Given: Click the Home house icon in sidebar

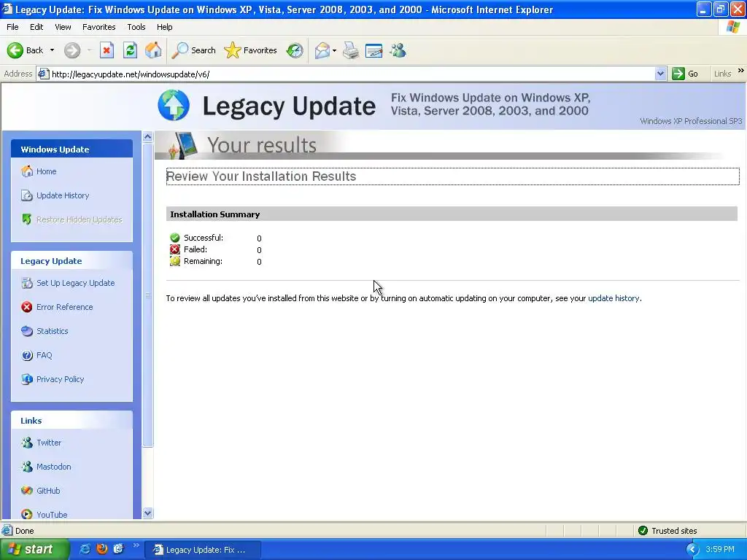Looking at the screenshot, I should [x=27, y=171].
